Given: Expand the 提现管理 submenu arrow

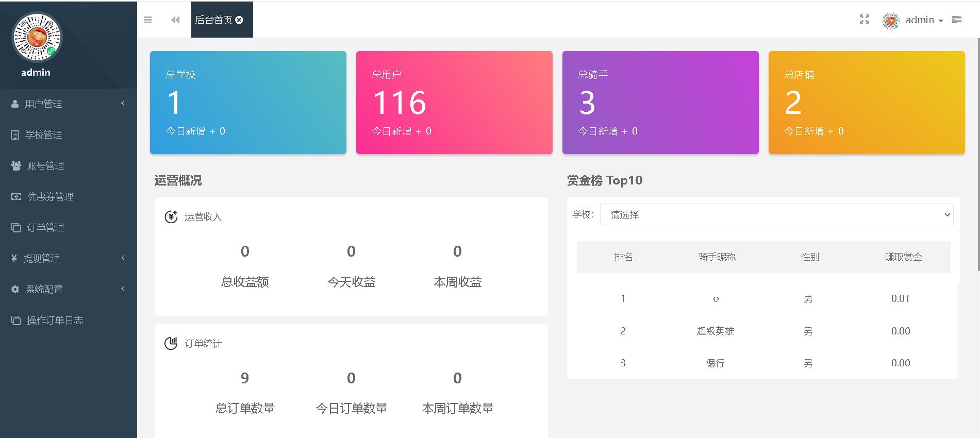Looking at the screenshot, I should click(x=123, y=258).
